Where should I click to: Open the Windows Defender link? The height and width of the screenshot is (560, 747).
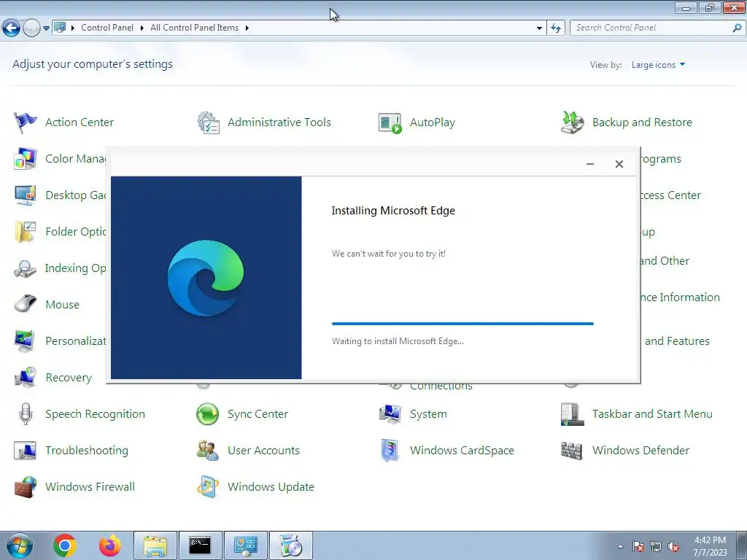[x=640, y=451]
